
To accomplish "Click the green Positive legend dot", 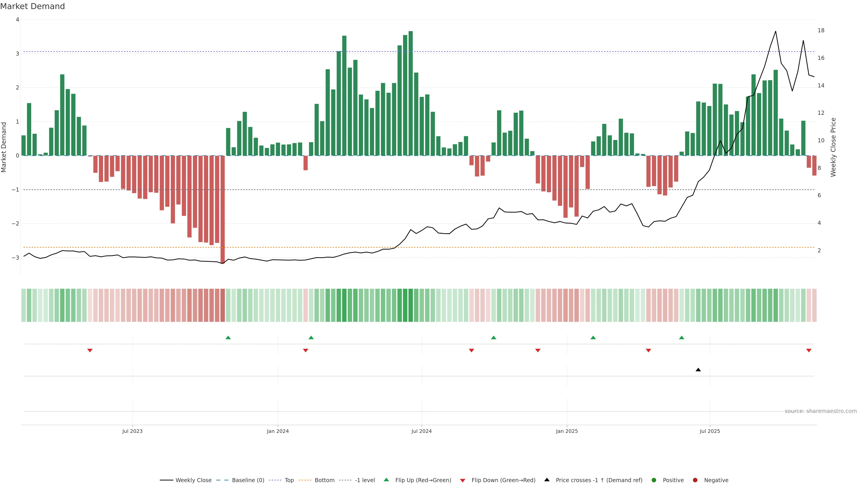I will (654, 480).
